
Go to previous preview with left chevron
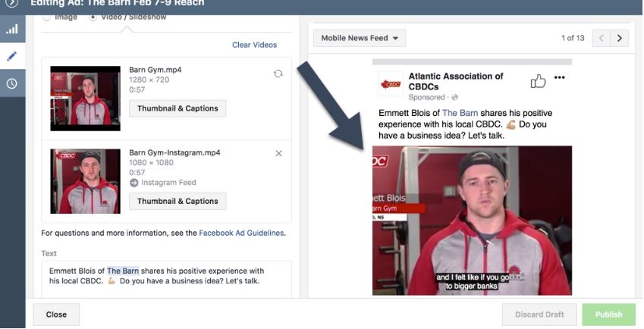tap(602, 38)
